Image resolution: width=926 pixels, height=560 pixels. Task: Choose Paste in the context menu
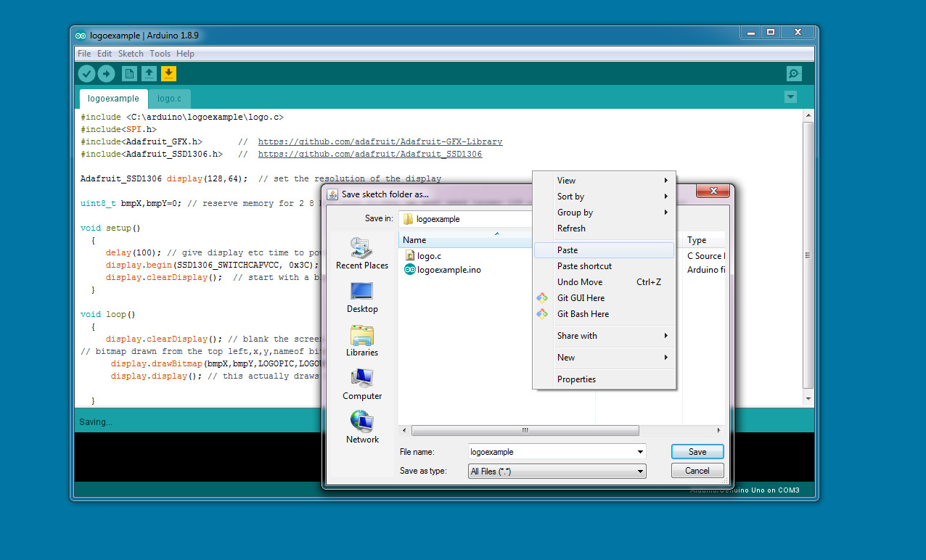point(605,250)
